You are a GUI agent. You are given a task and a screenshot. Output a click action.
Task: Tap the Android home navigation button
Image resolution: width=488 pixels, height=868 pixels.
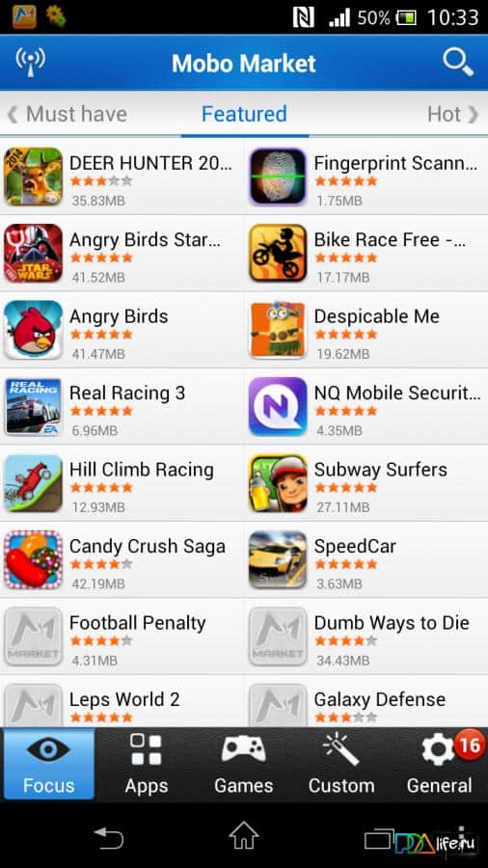pos(244,836)
